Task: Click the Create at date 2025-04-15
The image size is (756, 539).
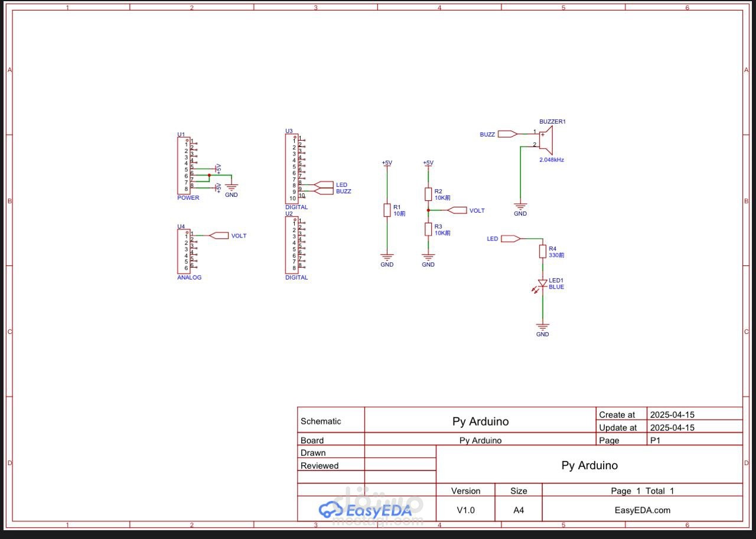Action: click(672, 415)
